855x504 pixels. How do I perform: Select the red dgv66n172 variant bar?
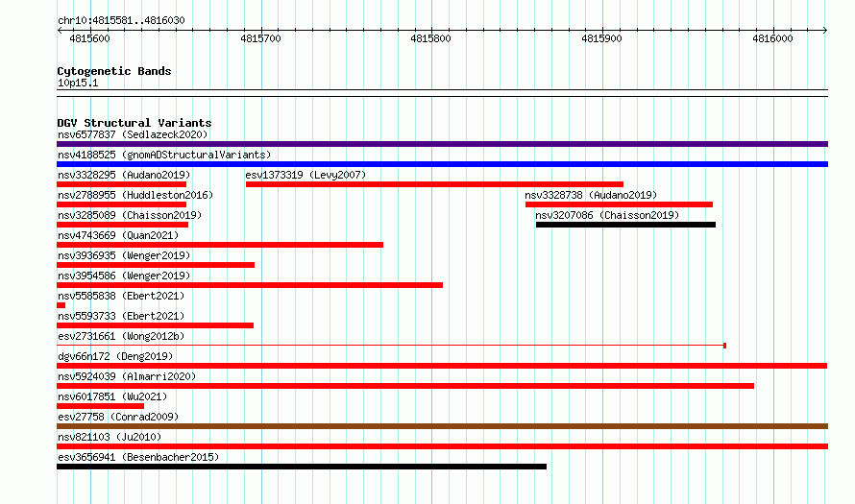click(x=442, y=366)
